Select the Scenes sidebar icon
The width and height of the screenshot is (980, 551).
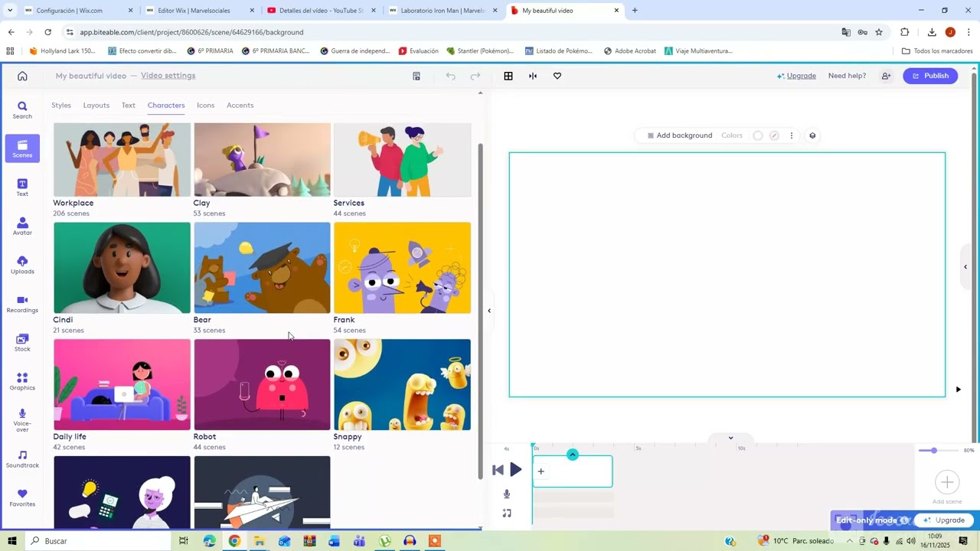[x=22, y=148]
